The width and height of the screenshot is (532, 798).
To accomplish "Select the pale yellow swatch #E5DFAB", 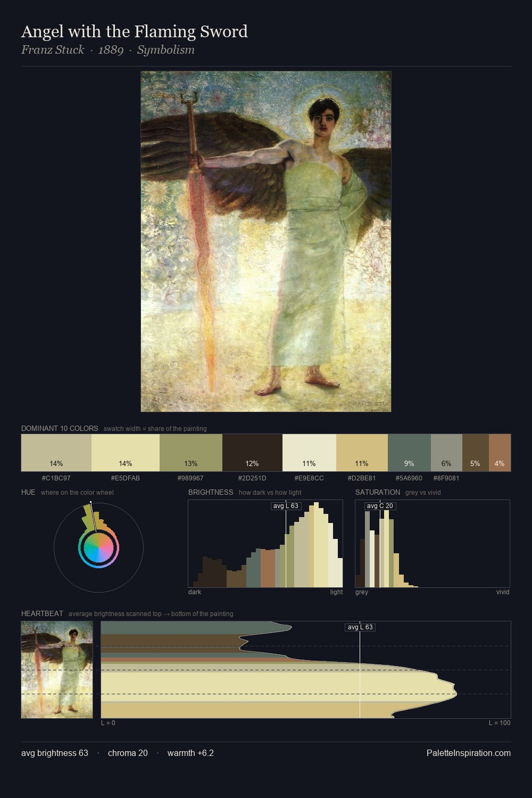I will (x=126, y=453).
